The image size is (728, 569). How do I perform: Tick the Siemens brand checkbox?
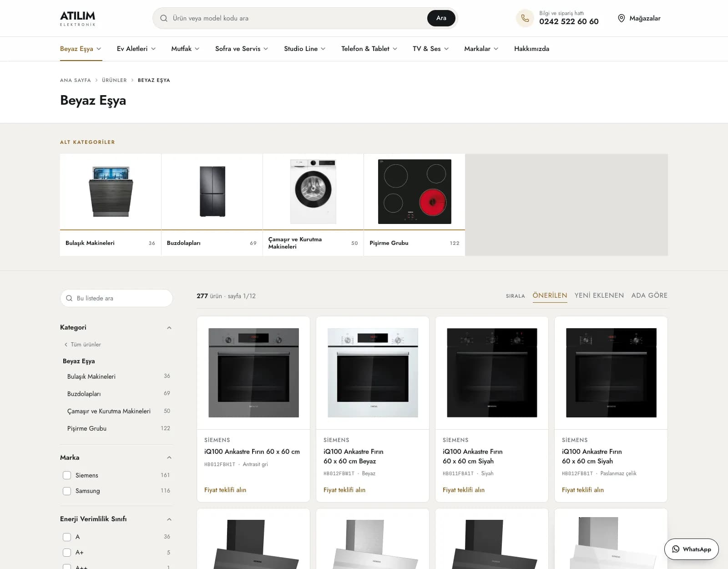[67, 475]
